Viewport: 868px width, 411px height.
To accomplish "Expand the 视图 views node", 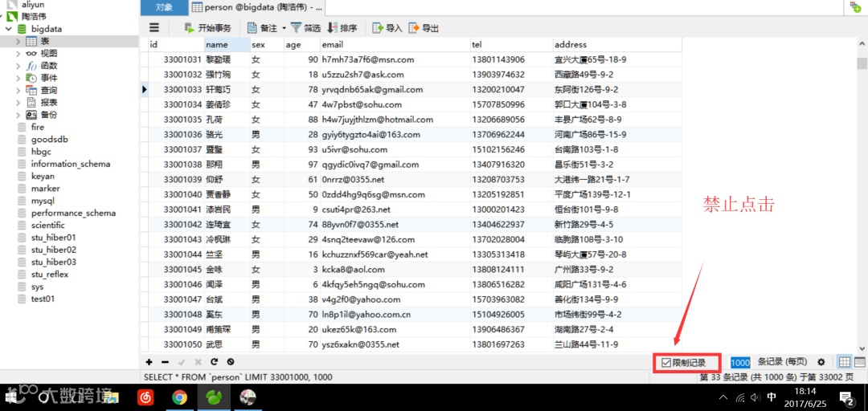I will click(x=18, y=54).
